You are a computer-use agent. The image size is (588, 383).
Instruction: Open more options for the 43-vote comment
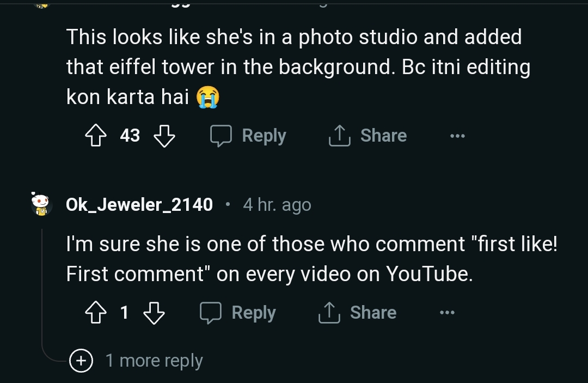[x=457, y=136]
